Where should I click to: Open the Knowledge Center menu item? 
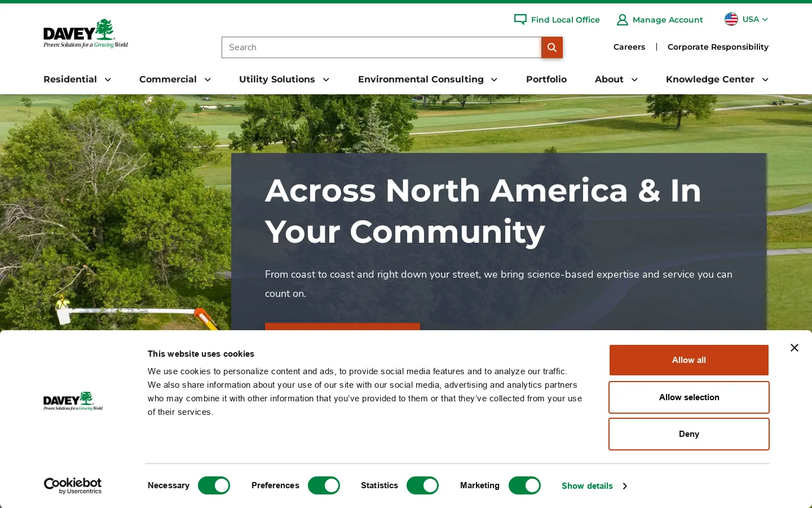tap(710, 80)
